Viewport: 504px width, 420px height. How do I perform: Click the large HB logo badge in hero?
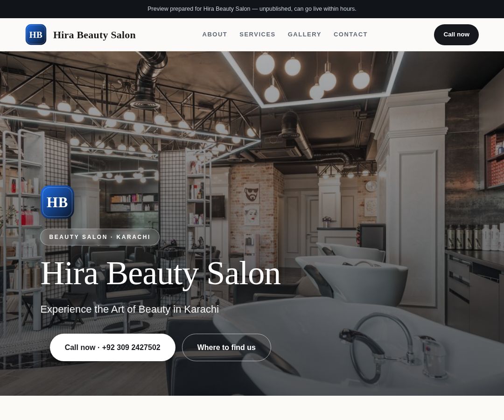57,202
